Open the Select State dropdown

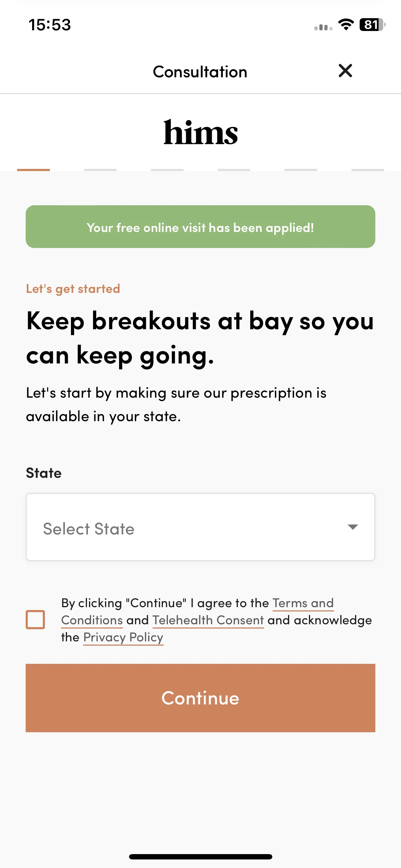pos(200,527)
